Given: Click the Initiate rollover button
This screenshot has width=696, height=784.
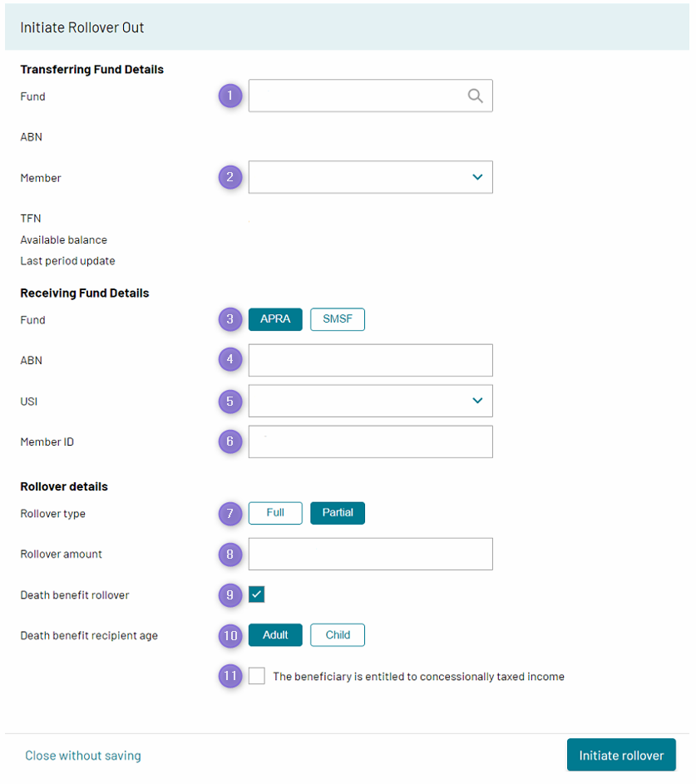Looking at the screenshot, I should pyautogui.click(x=621, y=755).
